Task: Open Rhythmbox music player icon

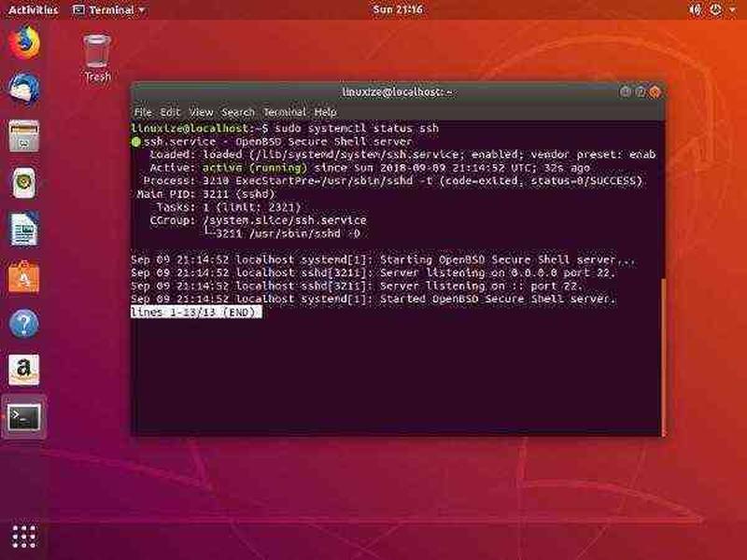Action: point(24,182)
